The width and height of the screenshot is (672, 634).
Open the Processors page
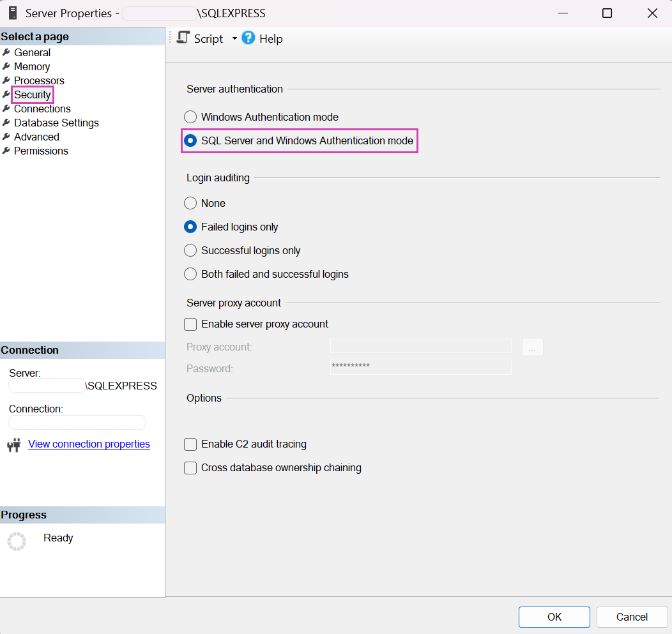[x=39, y=80]
